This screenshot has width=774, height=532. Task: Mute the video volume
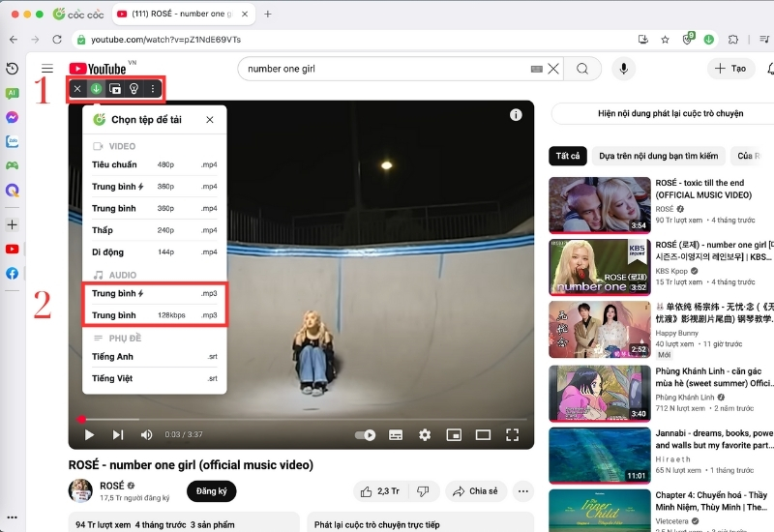[x=147, y=434]
